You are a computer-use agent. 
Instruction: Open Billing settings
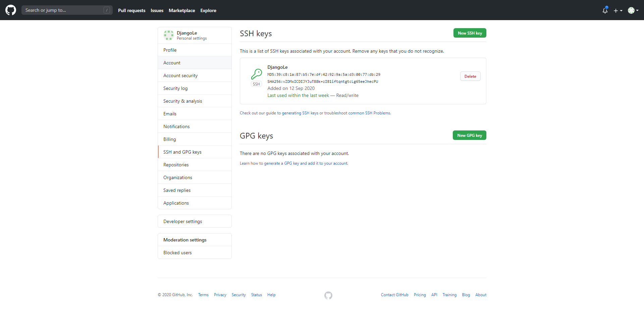click(195, 139)
